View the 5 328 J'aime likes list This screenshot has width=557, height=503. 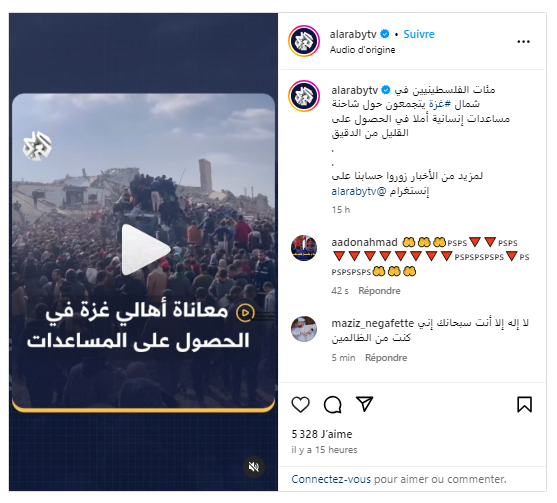click(x=322, y=434)
